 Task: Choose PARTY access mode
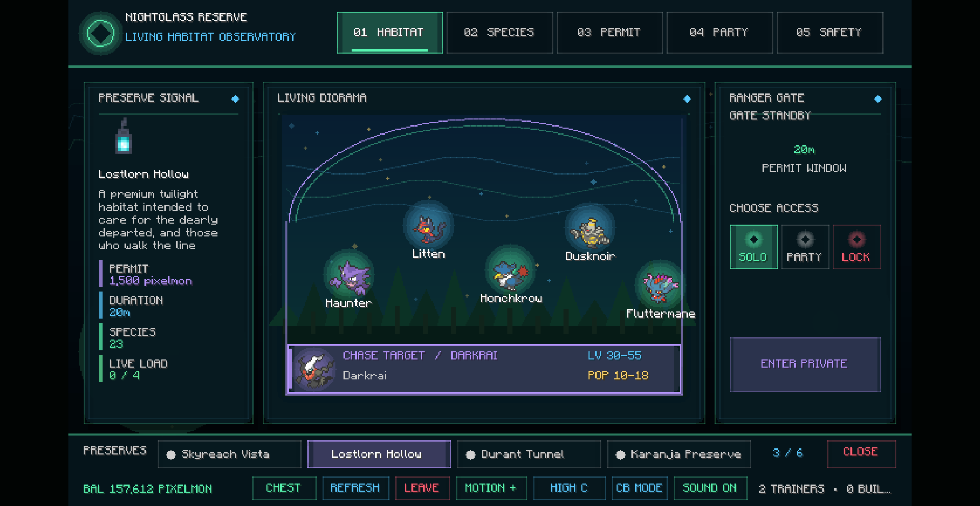point(805,247)
